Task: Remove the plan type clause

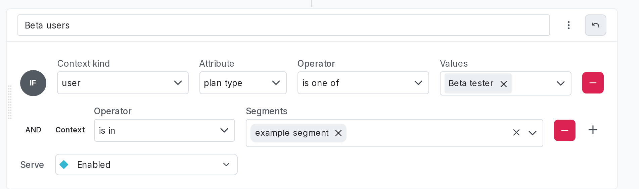Action: point(593,83)
